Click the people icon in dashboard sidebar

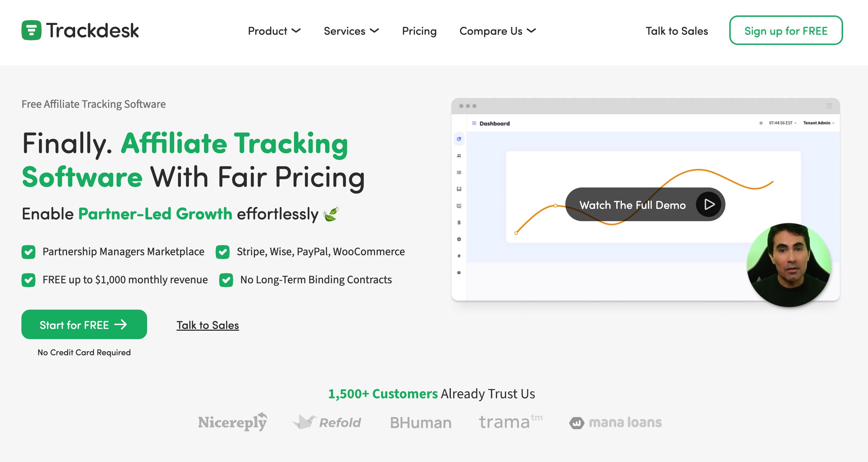pyautogui.click(x=459, y=156)
